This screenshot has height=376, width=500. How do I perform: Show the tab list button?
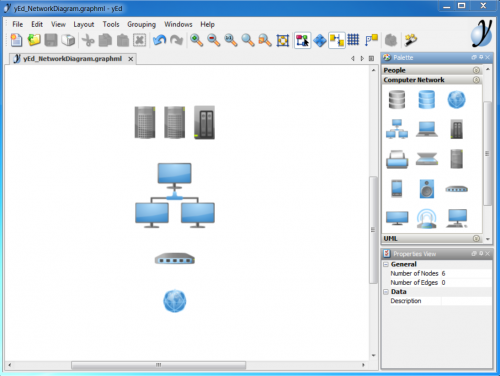tap(371, 59)
